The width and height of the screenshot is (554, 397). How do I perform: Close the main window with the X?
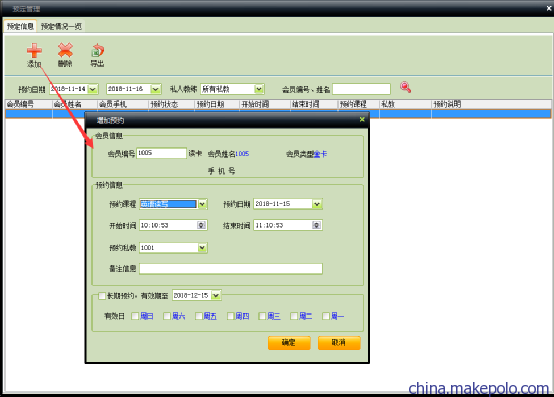pyautogui.click(x=549, y=8)
